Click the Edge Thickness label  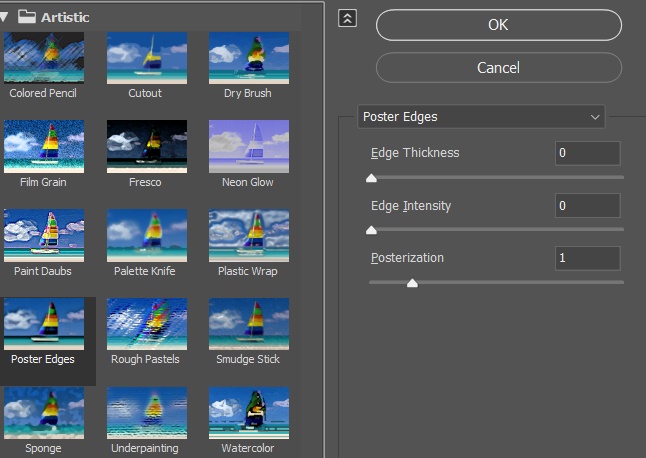pyautogui.click(x=415, y=153)
